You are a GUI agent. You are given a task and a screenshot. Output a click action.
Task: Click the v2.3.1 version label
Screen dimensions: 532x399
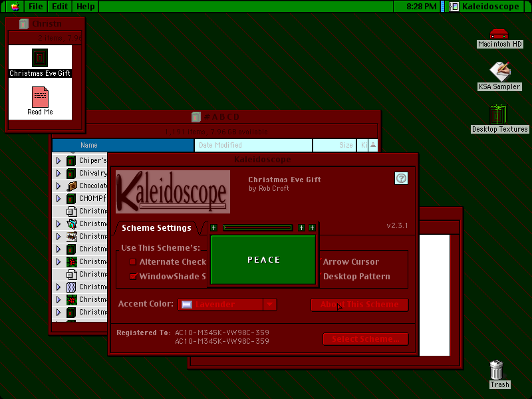[x=397, y=225]
